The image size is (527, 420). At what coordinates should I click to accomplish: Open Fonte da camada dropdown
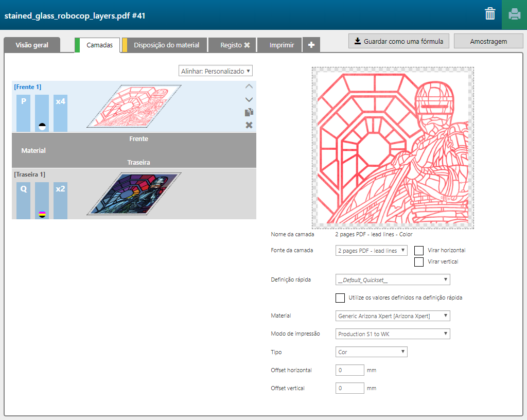click(372, 250)
